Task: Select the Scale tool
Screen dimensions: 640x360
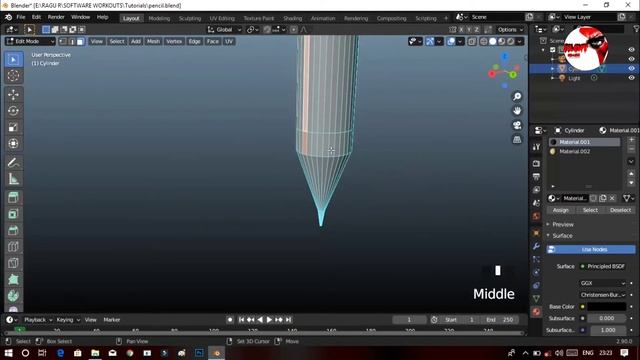Action: (x=13, y=127)
